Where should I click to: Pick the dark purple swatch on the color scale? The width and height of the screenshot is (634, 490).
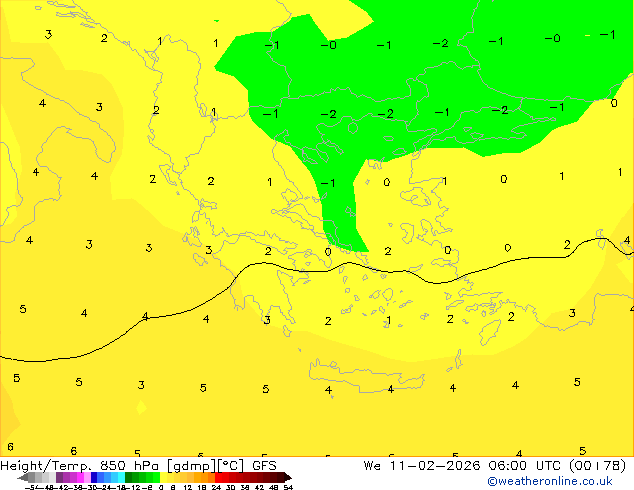(x=59, y=477)
